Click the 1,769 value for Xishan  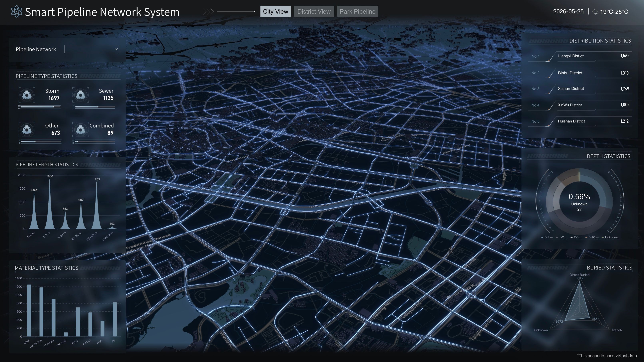point(625,89)
